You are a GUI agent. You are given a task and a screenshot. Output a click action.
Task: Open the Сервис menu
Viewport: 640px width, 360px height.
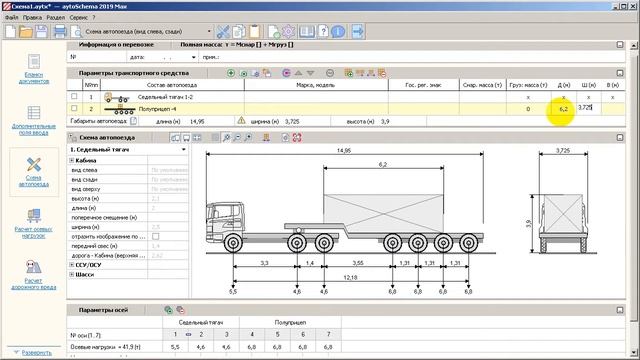(78, 18)
